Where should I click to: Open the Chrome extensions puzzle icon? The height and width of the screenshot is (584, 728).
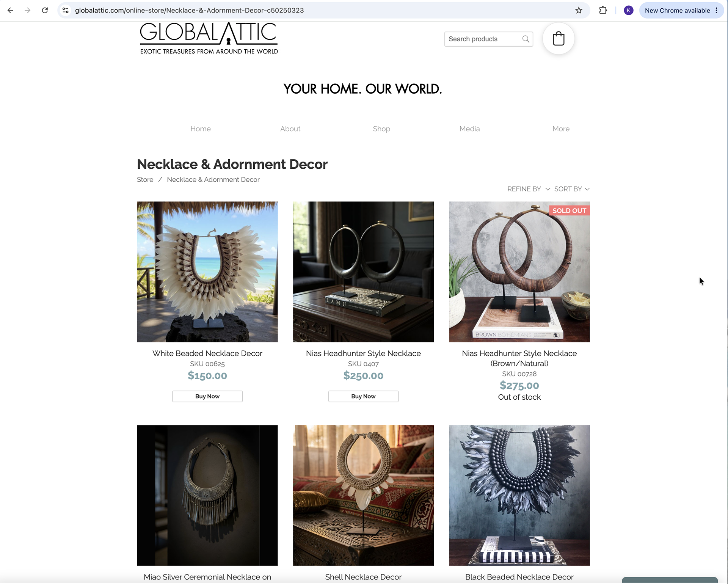[603, 10]
